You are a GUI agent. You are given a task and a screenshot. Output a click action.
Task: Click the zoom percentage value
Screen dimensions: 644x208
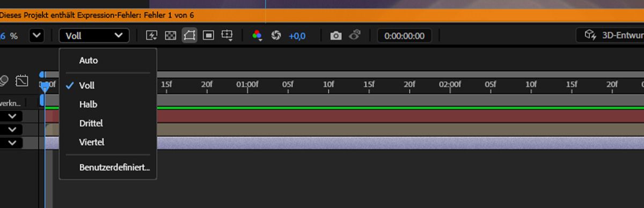pos(9,36)
